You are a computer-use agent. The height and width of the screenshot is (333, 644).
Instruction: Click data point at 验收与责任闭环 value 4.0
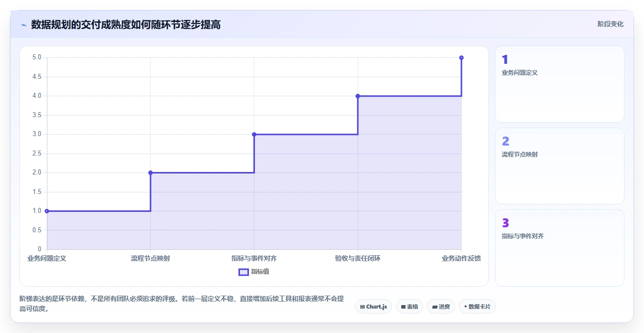coord(358,96)
